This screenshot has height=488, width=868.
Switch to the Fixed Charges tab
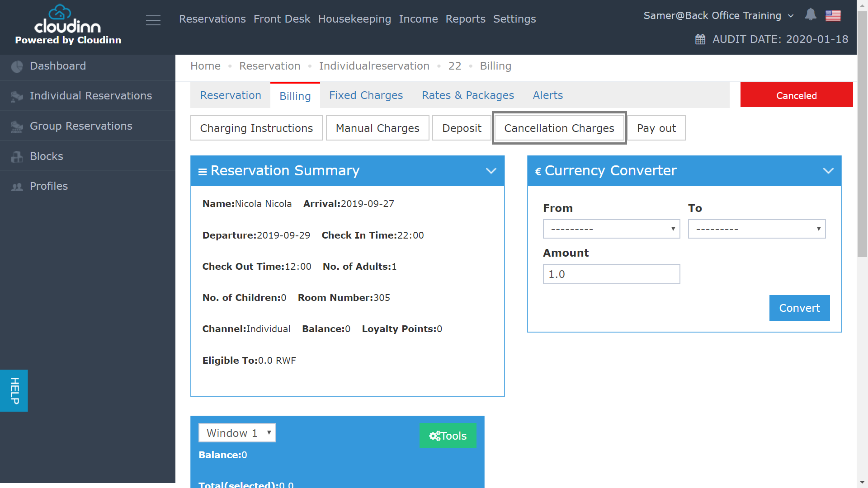pyautogui.click(x=366, y=95)
